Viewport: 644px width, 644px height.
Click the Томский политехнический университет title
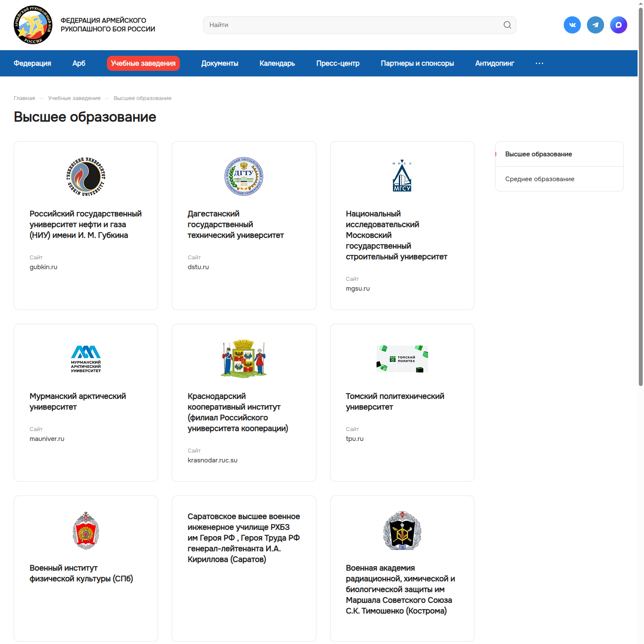[x=395, y=401]
